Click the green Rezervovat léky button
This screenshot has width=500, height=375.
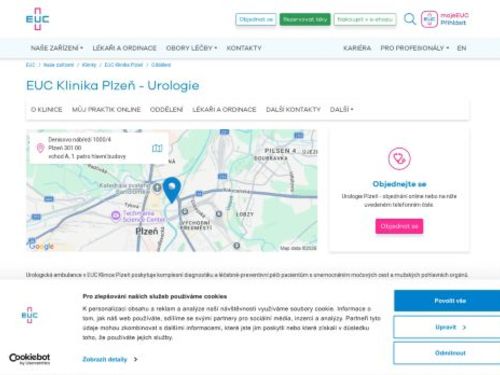305,19
